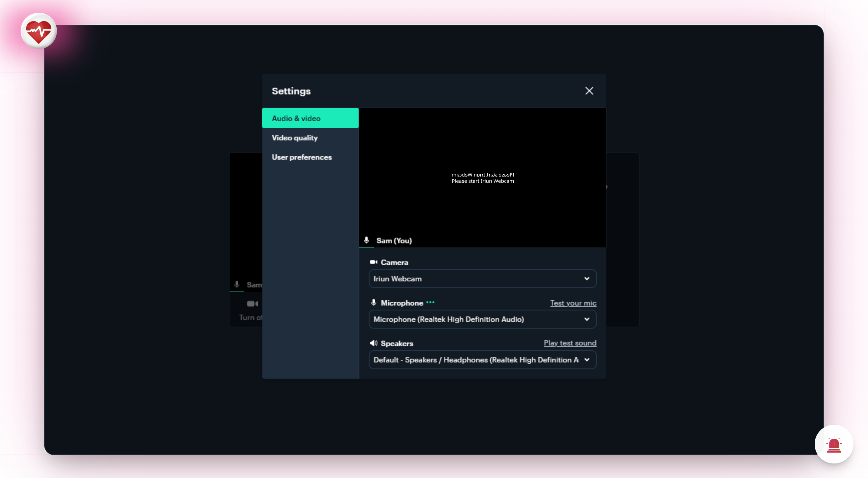This screenshot has width=868, height=478.
Task: Click the red heartbeat logo icon
Action: pyautogui.click(x=38, y=31)
